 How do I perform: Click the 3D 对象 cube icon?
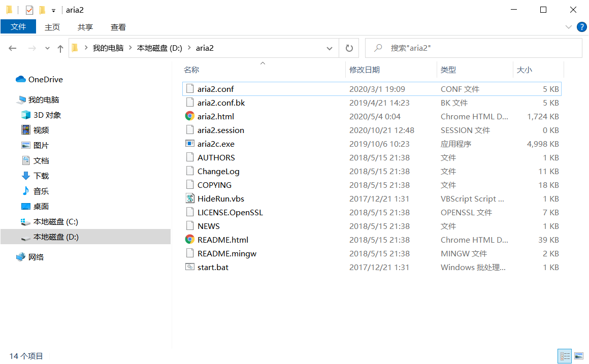pyautogui.click(x=25, y=115)
